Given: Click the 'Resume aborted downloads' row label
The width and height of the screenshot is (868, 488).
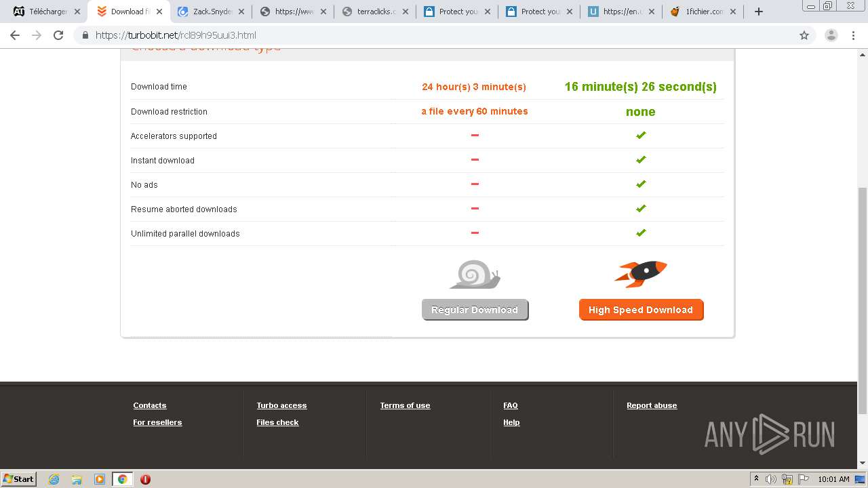Looking at the screenshot, I should coord(184,209).
